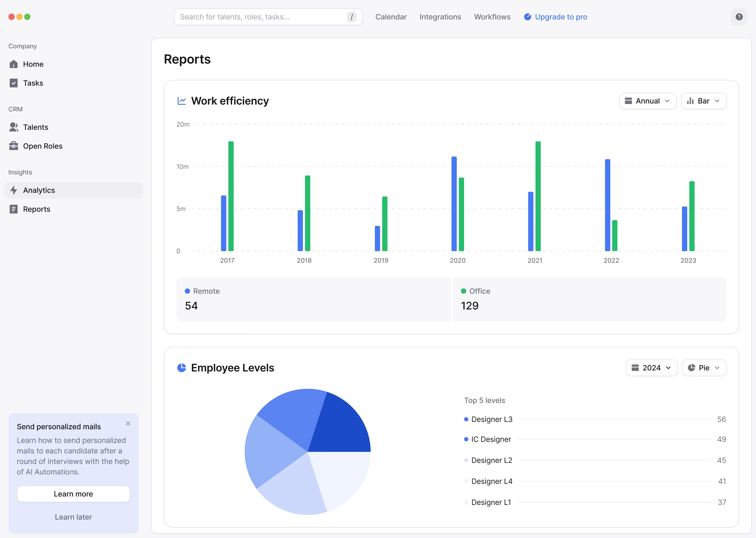Click the Home house icon in sidebar
Image resolution: width=756 pixels, height=538 pixels.
(14, 64)
